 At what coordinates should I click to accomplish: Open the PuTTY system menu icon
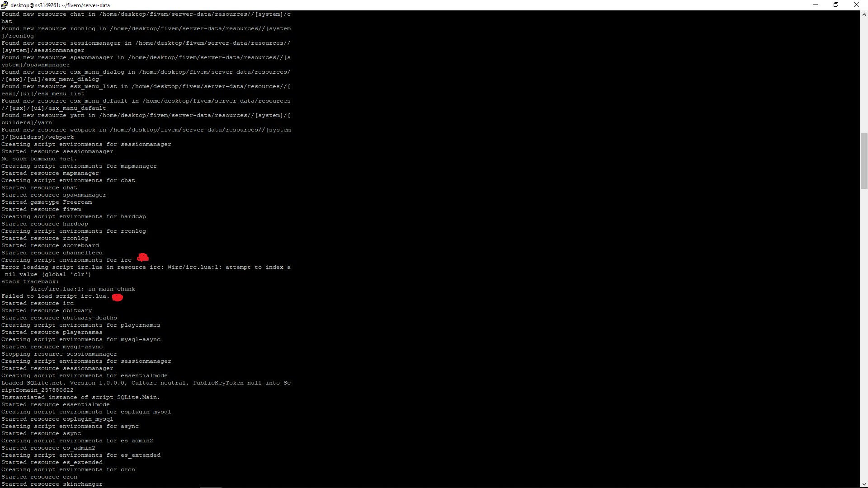click(5, 5)
